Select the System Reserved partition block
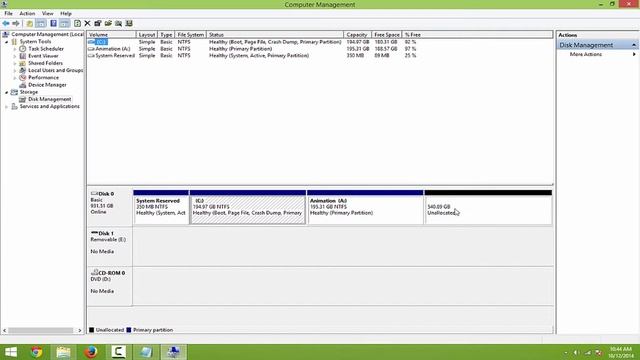Viewport: 640px width, 360px height. tap(161, 207)
